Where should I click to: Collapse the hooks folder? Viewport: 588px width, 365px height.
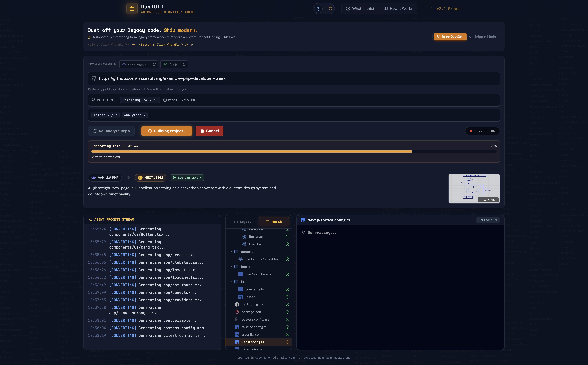pos(231,267)
